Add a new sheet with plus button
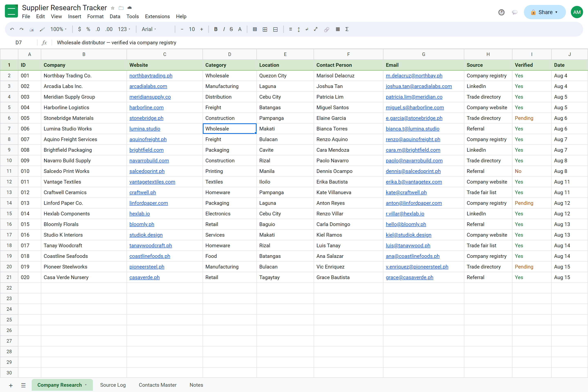The width and height of the screenshot is (588, 392). (x=11, y=385)
